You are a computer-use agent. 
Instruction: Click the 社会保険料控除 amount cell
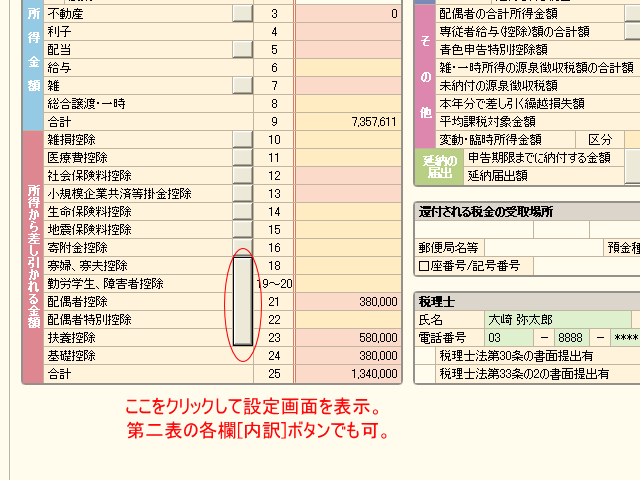(348, 176)
